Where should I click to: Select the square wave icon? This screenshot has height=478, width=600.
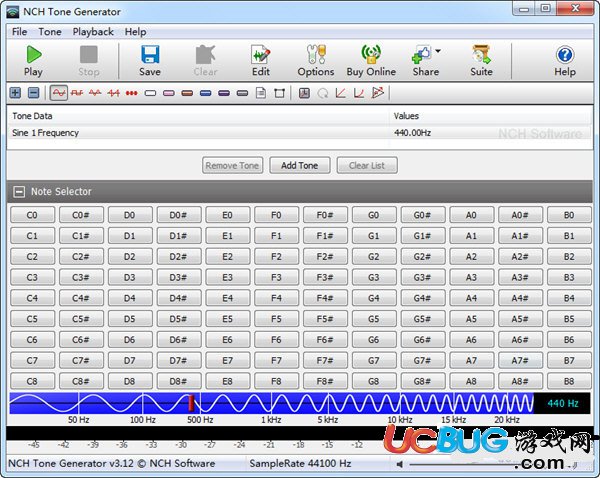[77, 93]
